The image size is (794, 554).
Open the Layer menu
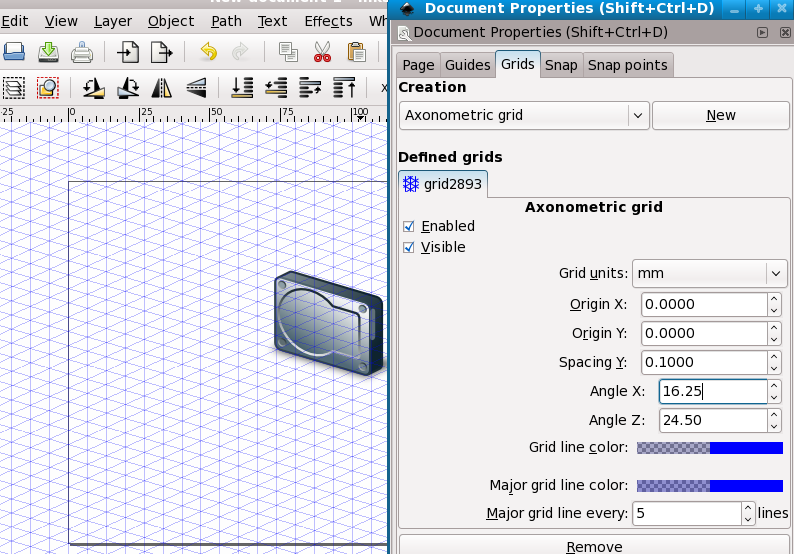pos(113,21)
